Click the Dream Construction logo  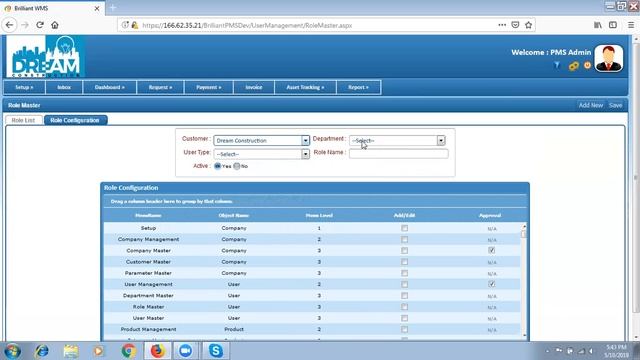pos(46,56)
